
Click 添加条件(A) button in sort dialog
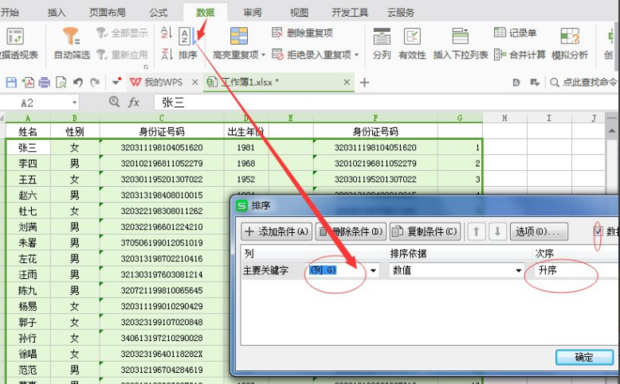click(x=276, y=231)
